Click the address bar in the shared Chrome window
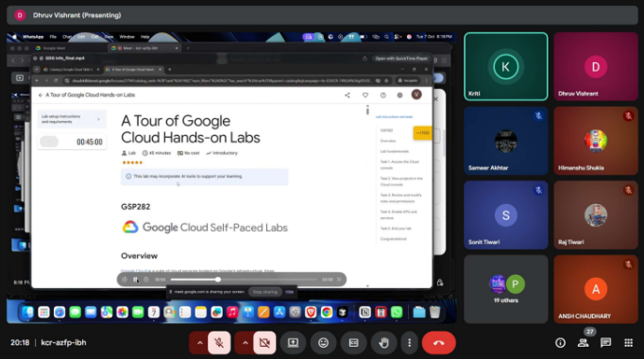Image resolution: width=644 pixels, height=359 pixels. 221,81
